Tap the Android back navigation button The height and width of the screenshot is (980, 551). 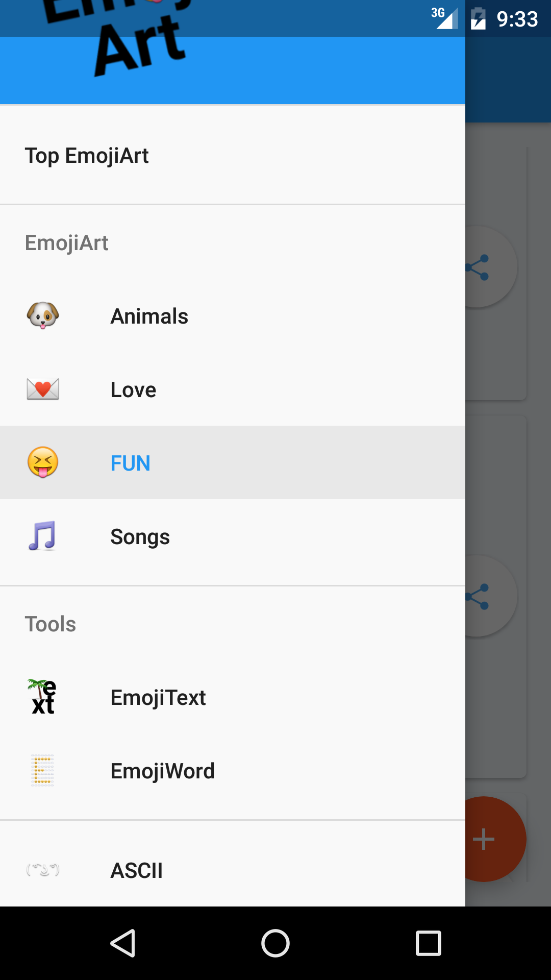(122, 943)
